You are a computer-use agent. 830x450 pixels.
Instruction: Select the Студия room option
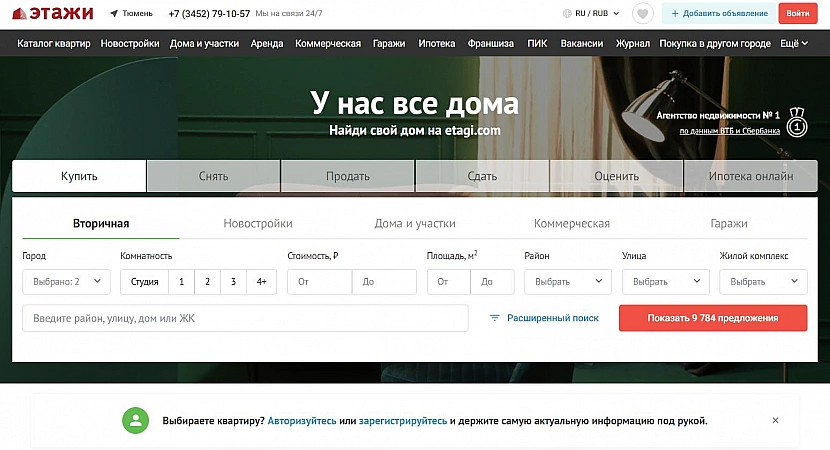tap(144, 282)
